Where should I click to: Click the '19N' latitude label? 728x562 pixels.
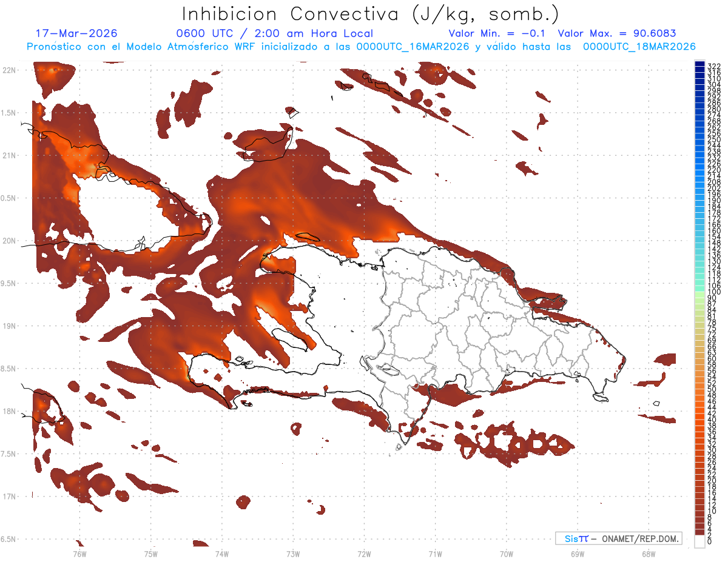[8, 326]
